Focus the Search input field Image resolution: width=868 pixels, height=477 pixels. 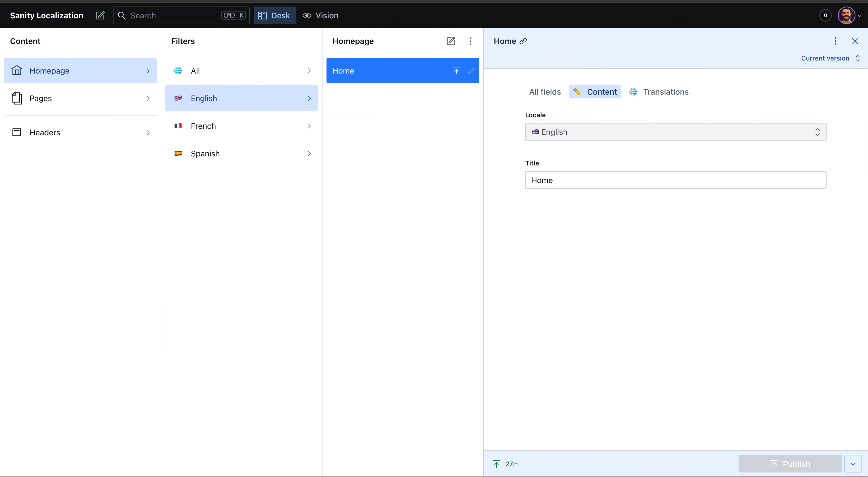coord(181,16)
